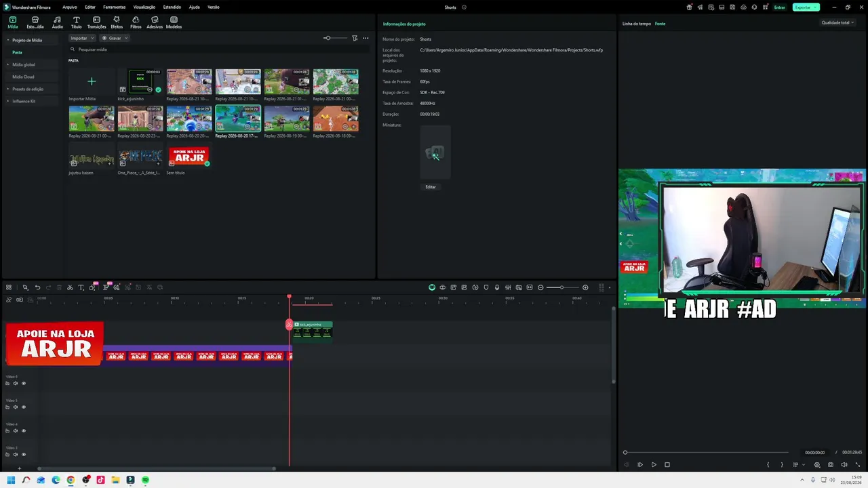Open the timeline track options dropdown arrow
The image size is (868, 488).
(x=609, y=287)
